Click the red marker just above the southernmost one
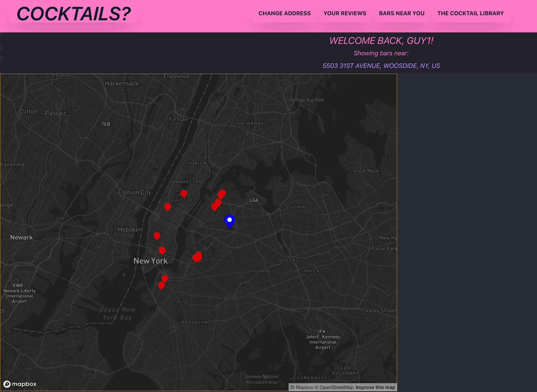Screen dimensions: 537x392 tap(165, 278)
